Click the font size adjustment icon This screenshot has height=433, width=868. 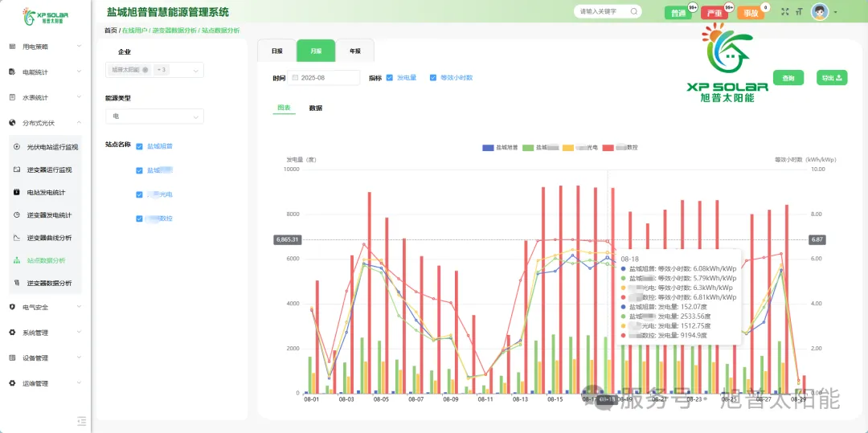coord(799,12)
